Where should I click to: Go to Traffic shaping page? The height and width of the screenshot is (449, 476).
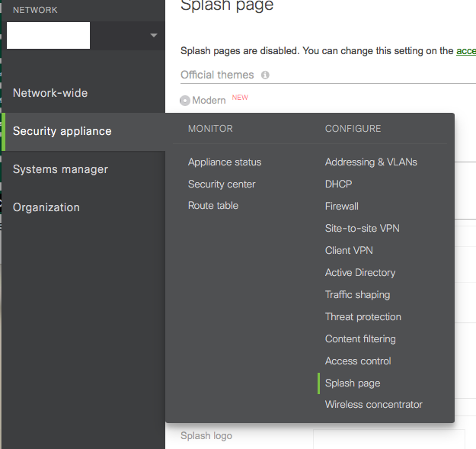[357, 295]
